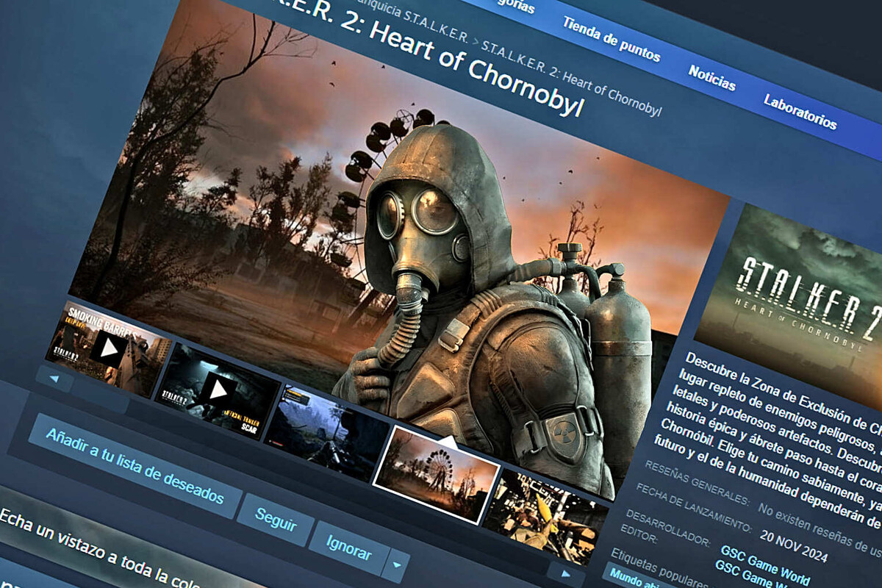Screen dimensions: 882x588
Task: Click the Ignorar button
Action: point(348,548)
